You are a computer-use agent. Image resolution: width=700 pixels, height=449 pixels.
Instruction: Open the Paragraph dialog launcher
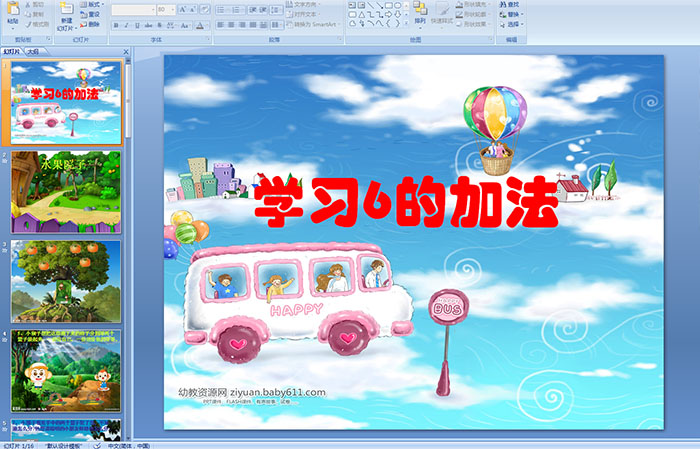[340, 40]
